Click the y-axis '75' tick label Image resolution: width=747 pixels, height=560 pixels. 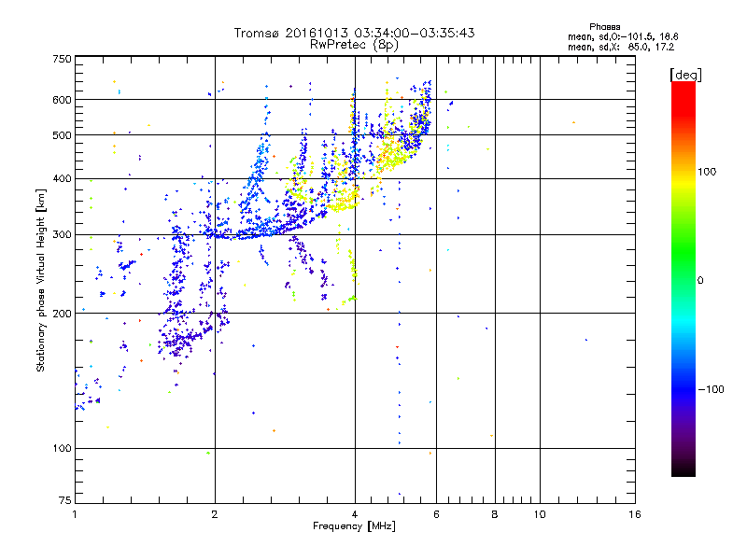tap(65, 500)
